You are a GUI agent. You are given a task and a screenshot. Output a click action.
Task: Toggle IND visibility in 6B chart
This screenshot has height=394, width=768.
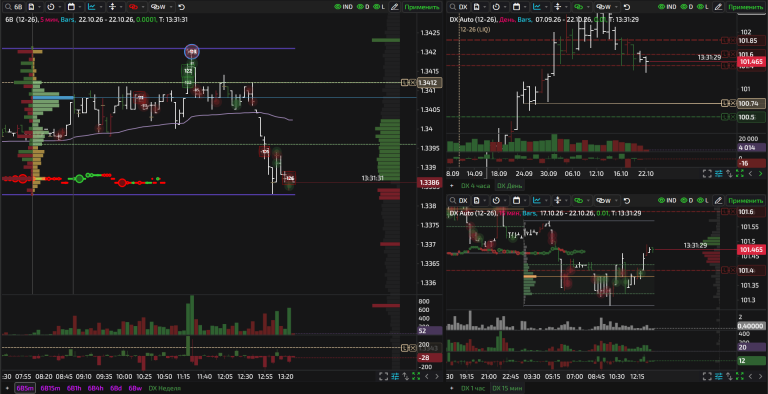pos(343,7)
